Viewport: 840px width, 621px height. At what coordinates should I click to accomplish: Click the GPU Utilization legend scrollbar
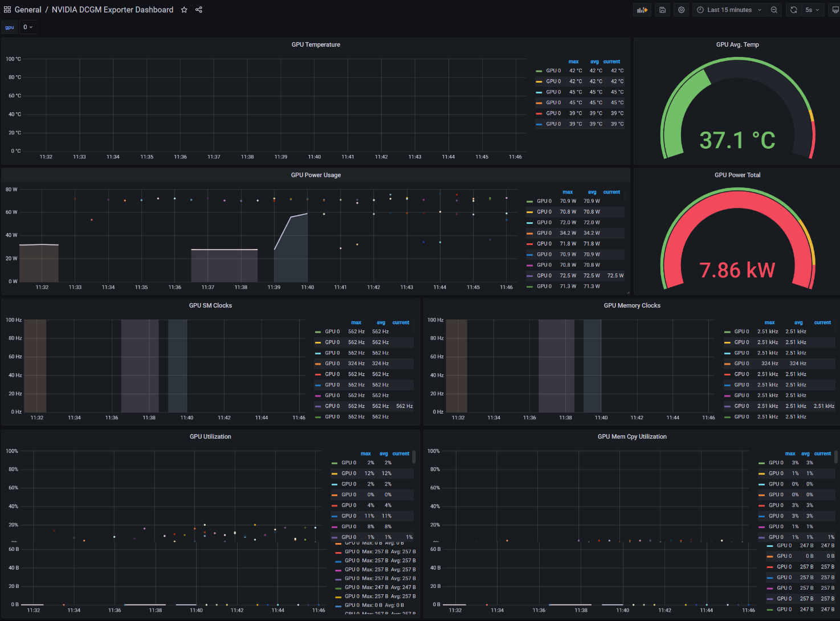414,457
